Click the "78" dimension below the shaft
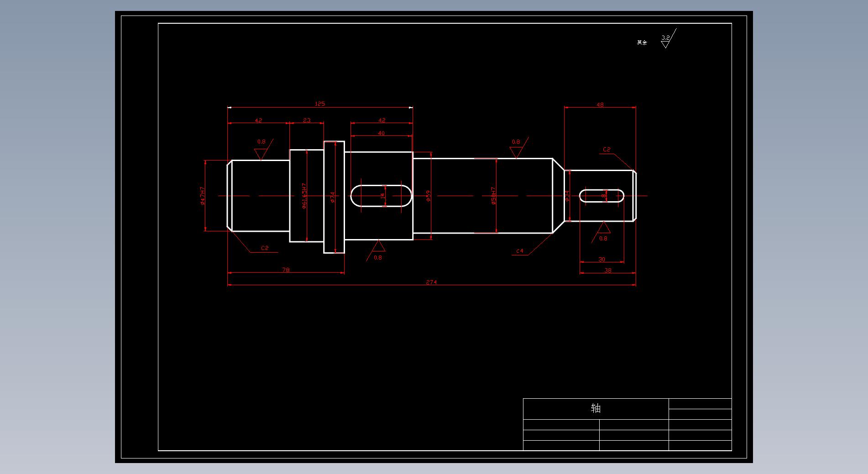This screenshot has height=474, width=868. click(286, 270)
